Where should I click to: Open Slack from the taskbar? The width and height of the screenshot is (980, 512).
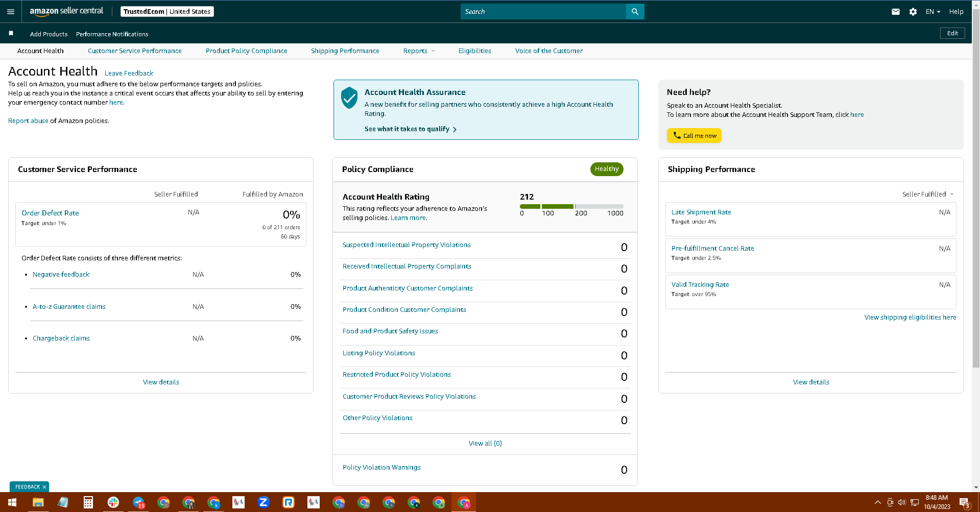[x=113, y=502]
